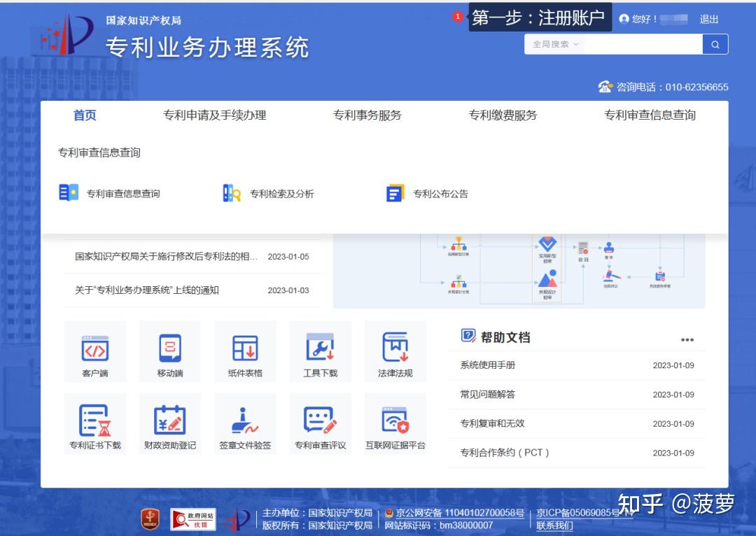Click the telephone consultation icon
The image size is (756, 536).
(x=605, y=87)
